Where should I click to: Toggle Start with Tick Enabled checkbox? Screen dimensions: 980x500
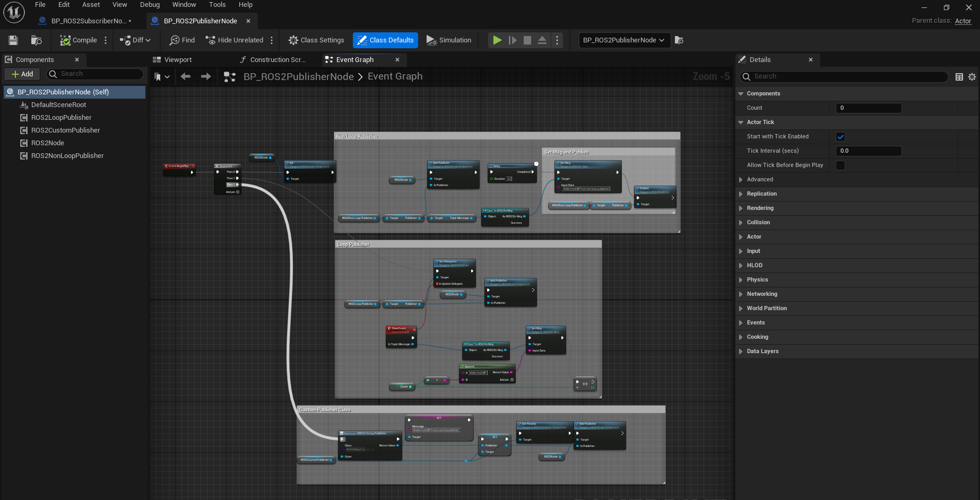840,137
